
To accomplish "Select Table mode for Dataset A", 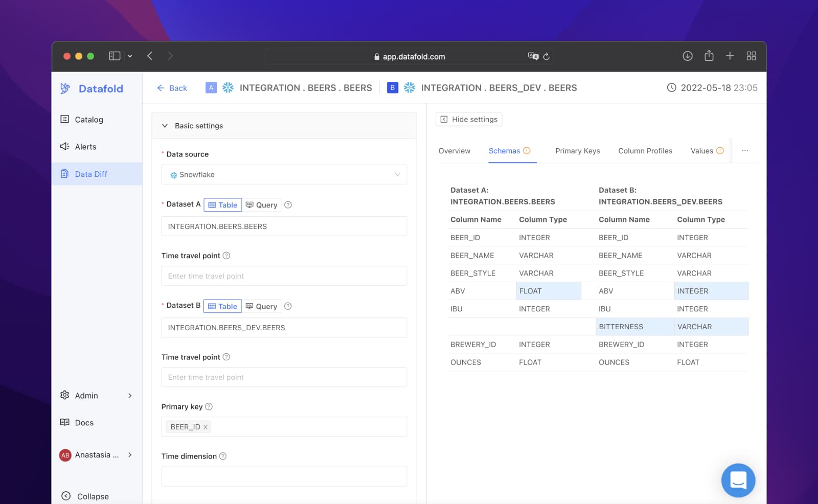I will (223, 205).
